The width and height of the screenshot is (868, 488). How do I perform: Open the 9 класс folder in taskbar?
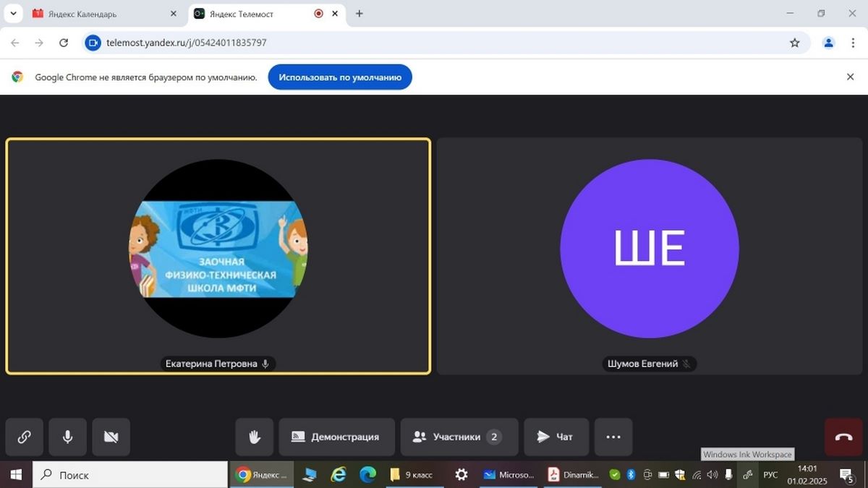point(412,475)
